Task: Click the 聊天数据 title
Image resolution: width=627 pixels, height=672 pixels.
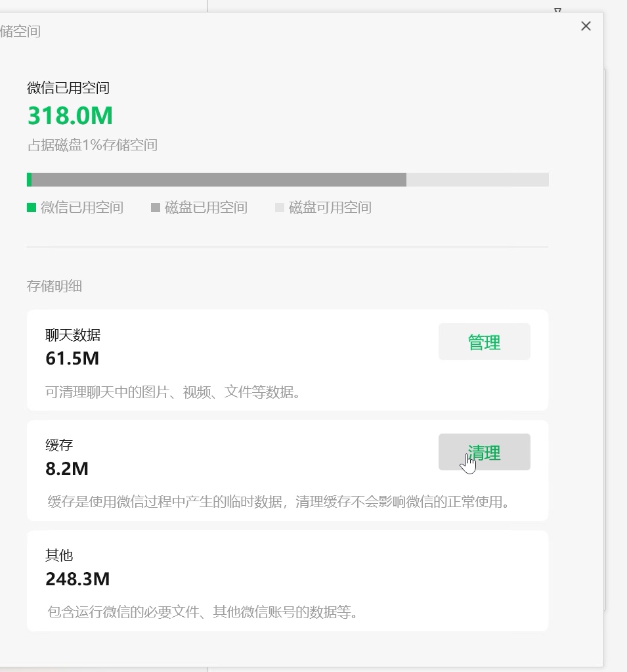Action: click(73, 335)
